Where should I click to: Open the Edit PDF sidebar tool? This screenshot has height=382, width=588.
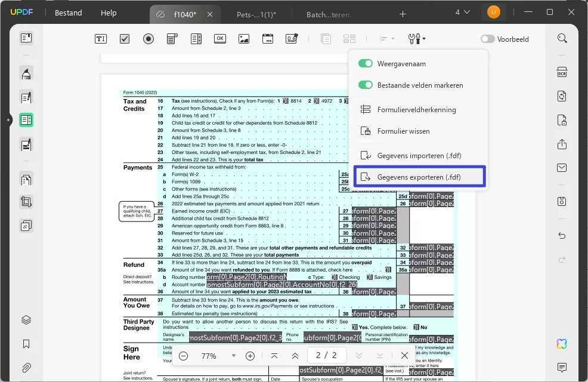pyautogui.click(x=26, y=97)
